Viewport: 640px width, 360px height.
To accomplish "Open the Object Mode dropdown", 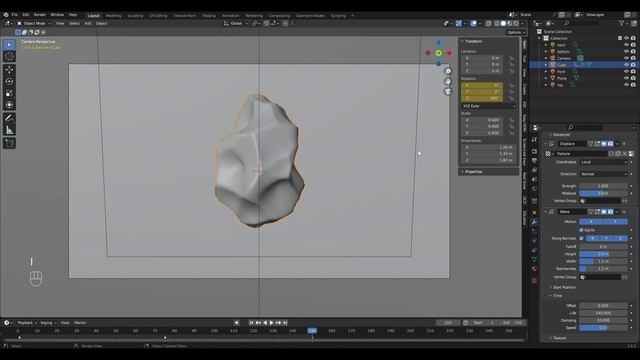I will [34, 23].
